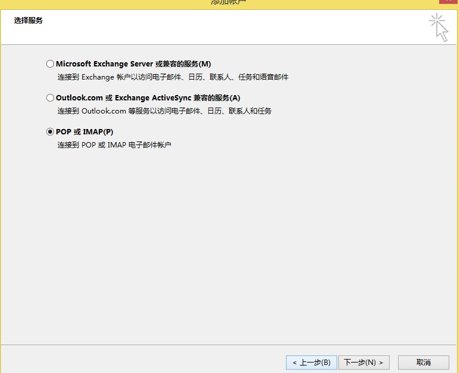Click the 选择服务 heading text
The height and width of the screenshot is (373, 459).
pyautogui.click(x=28, y=21)
